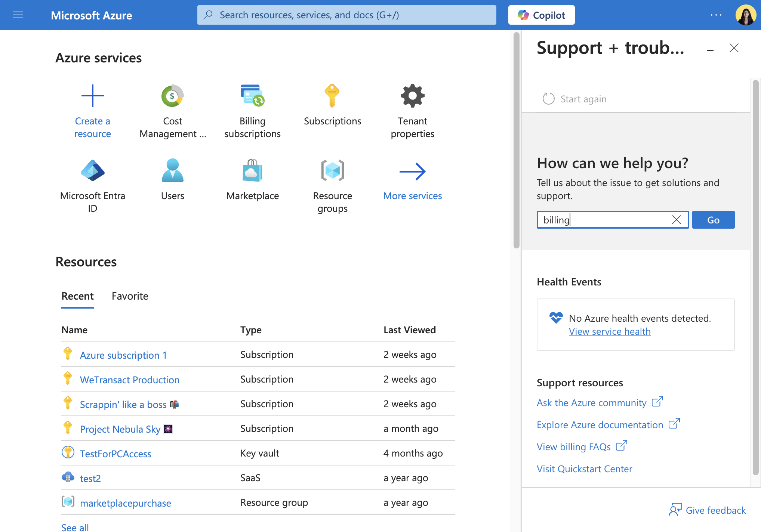This screenshot has width=761, height=532.
Task: Open Resource groups cube icon
Action: pyautogui.click(x=332, y=170)
